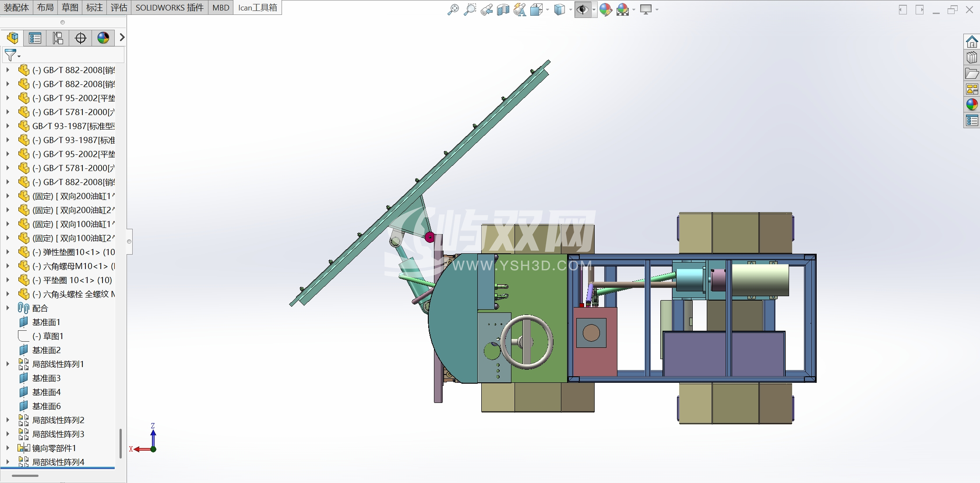The width and height of the screenshot is (980, 483).
Task: Open Hide/Show Items dropdown arrow
Action: coord(594,10)
